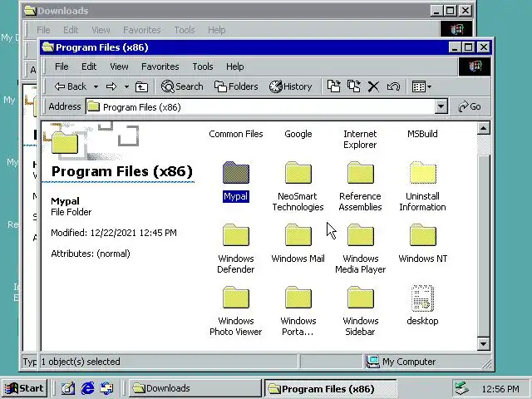This screenshot has width=532, height=399.
Task: Click the taskbar clock showing 12:56 PM
Action: click(500, 389)
